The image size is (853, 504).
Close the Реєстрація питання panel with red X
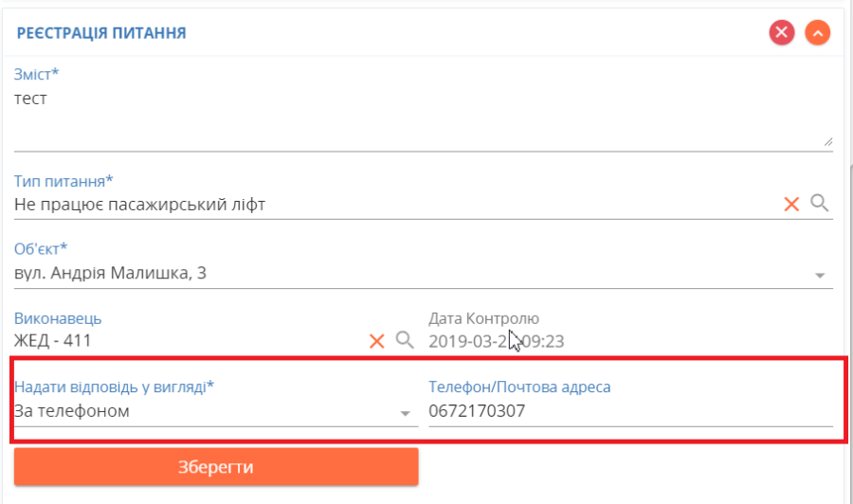(x=781, y=33)
